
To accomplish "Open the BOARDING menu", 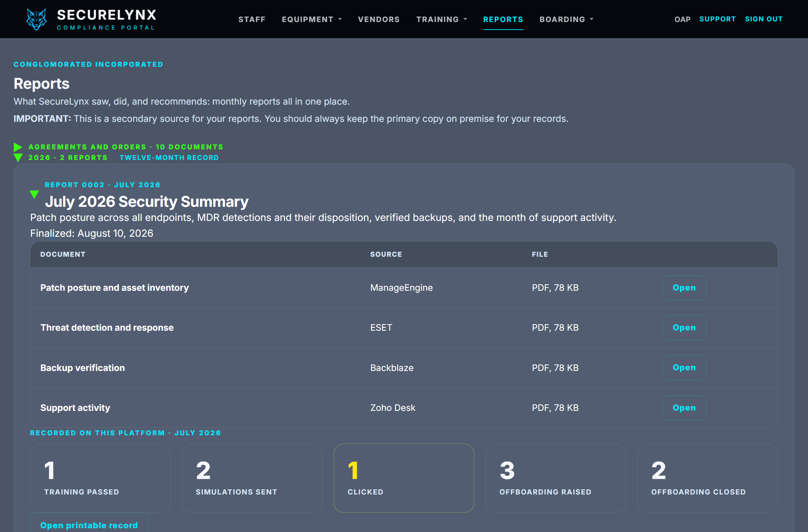I will tap(562, 19).
